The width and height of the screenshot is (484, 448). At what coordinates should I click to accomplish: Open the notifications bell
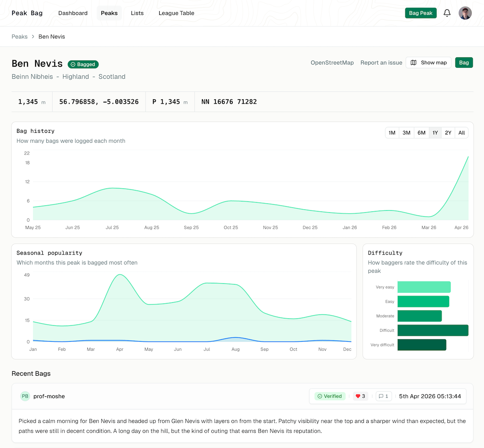(x=447, y=13)
